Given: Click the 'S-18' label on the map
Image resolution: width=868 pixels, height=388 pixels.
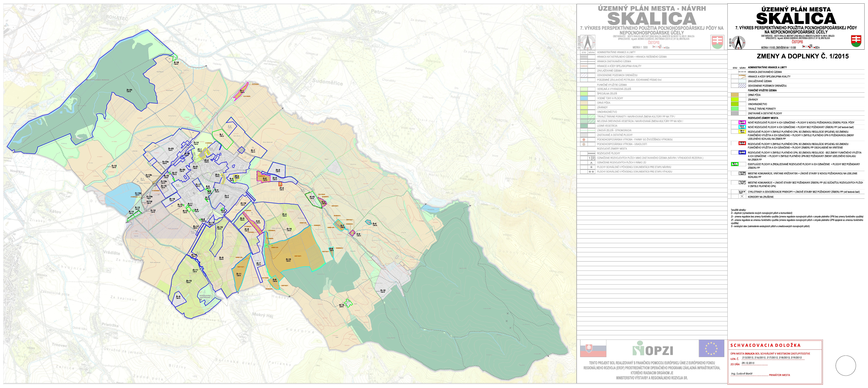Looking at the screenshot, I should (x=176, y=62).
